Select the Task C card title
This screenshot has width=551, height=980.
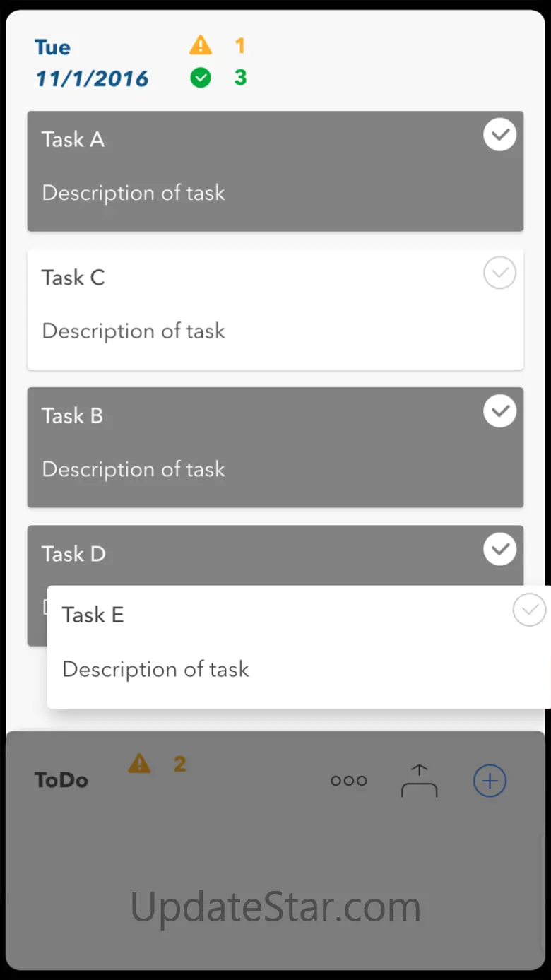tap(73, 278)
